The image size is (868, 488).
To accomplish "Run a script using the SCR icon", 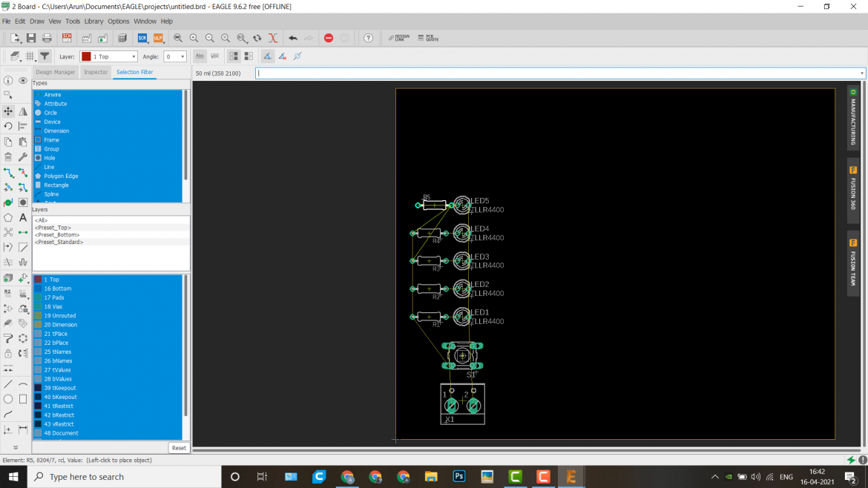I will [x=142, y=38].
